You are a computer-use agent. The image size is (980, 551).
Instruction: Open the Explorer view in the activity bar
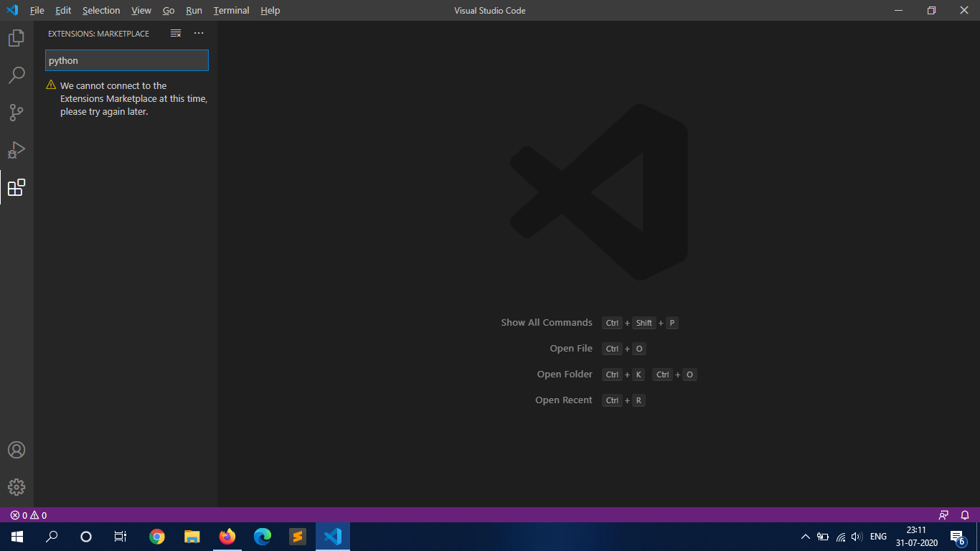pyautogui.click(x=16, y=37)
